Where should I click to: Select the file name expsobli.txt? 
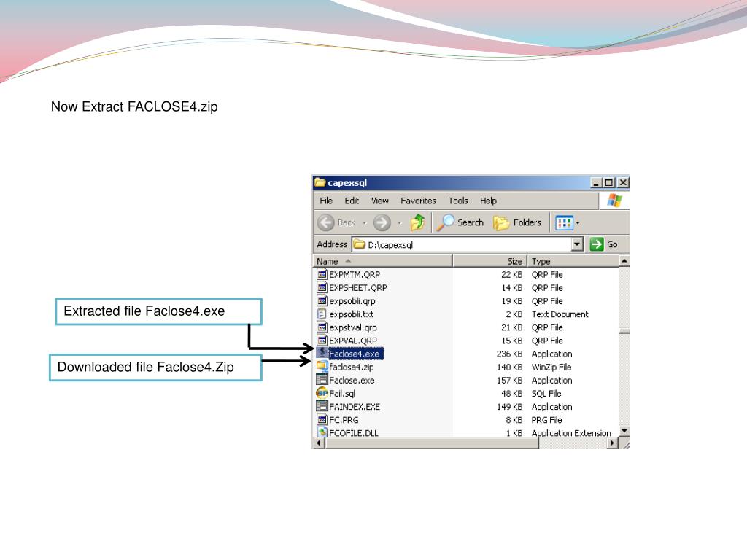click(351, 314)
